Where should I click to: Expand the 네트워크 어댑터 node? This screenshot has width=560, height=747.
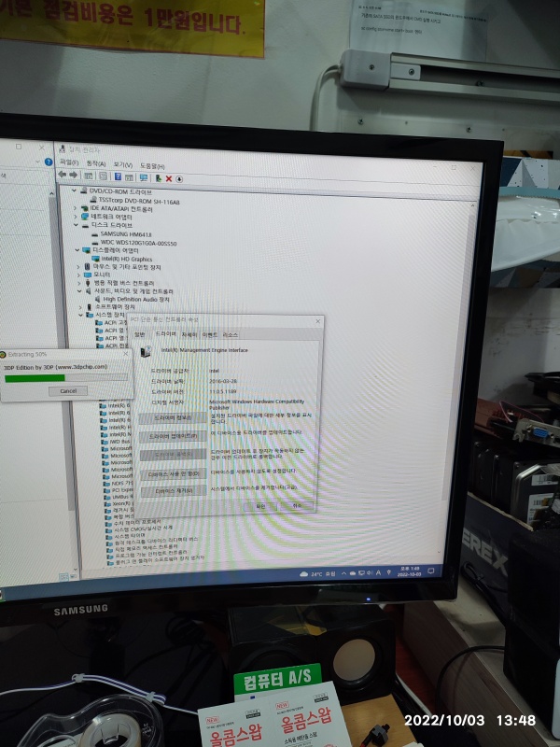[76, 216]
